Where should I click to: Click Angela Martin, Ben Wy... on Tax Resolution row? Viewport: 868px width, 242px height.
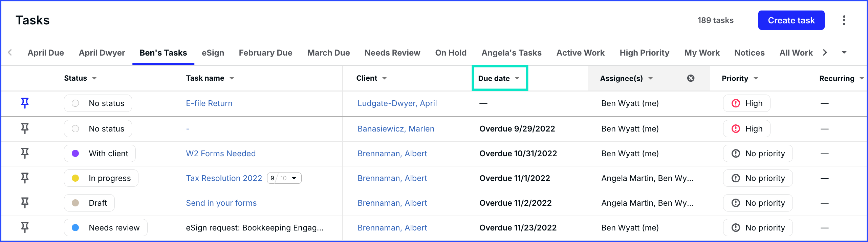coord(647,178)
